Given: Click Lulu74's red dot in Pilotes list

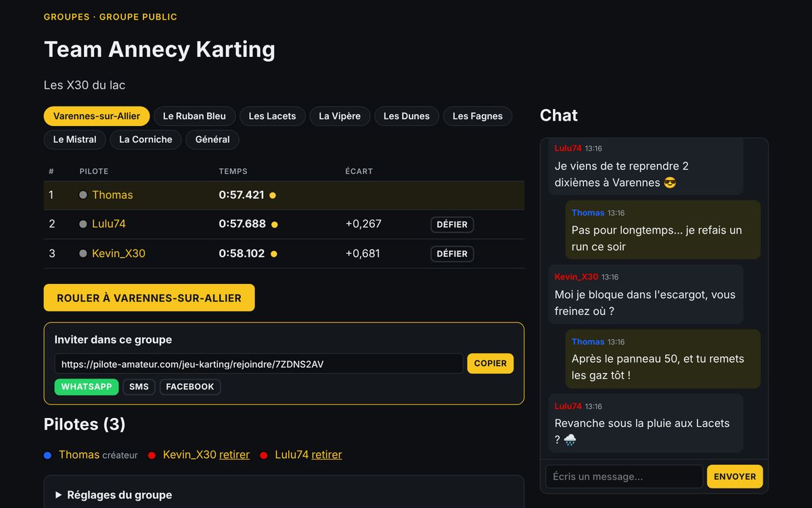Looking at the screenshot, I should pyautogui.click(x=264, y=455).
